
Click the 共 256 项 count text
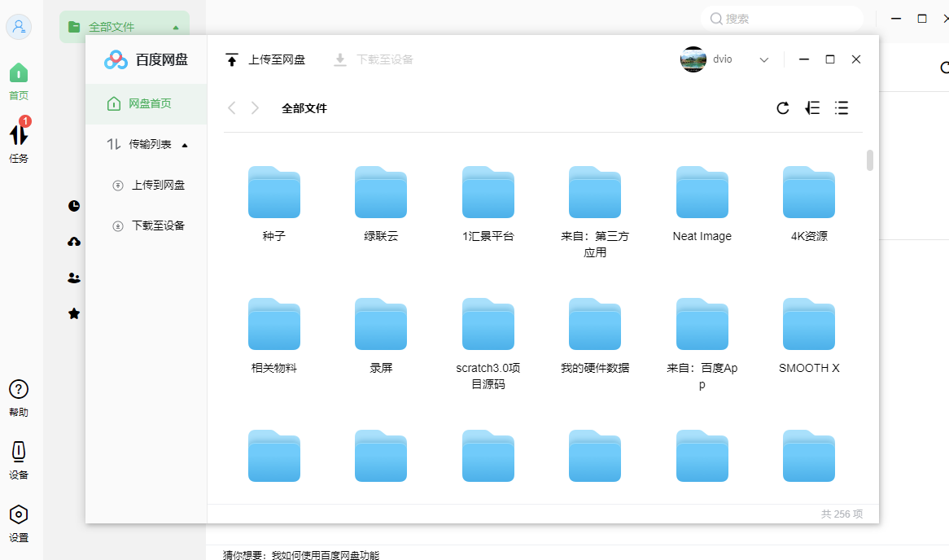coord(842,514)
